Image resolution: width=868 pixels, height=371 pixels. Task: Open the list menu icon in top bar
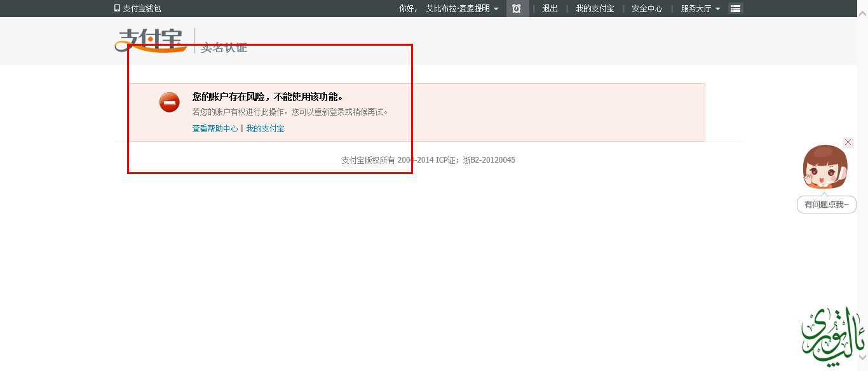(x=735, y=8)
